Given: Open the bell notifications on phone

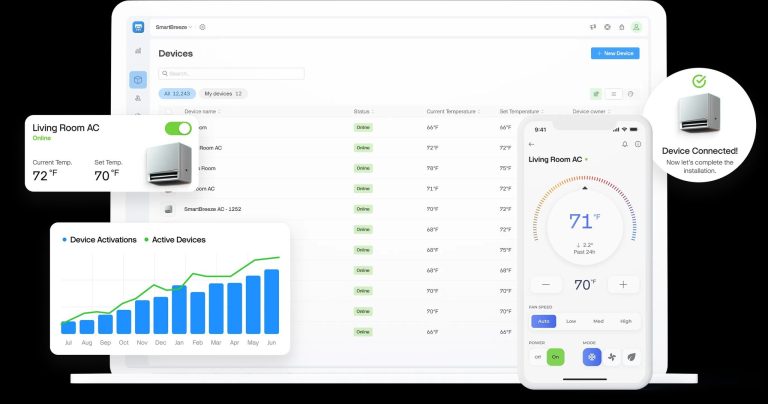Looking at the screenshot, I should tap(625, 144).
